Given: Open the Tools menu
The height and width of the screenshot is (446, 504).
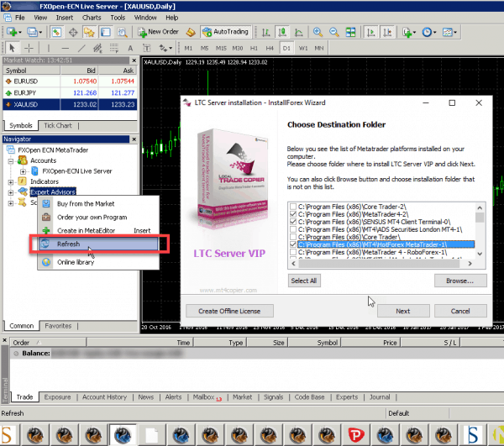Looking at the screenshot, I should click(x=118, y=18).
